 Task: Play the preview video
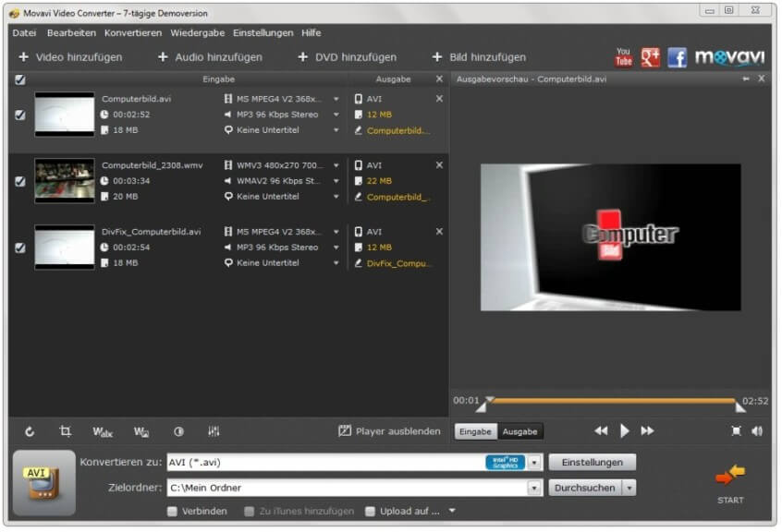point(624,431)
